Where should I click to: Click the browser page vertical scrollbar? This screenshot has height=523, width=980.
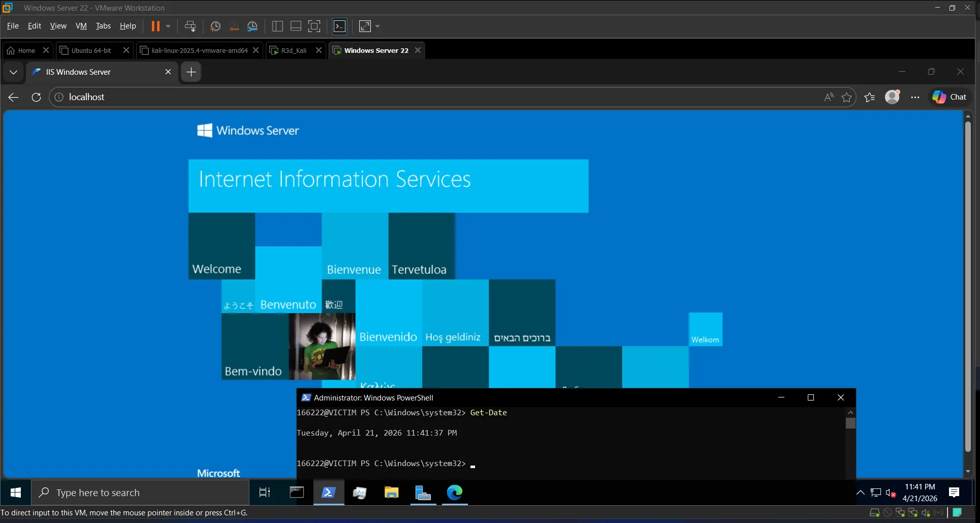(968, 287)
